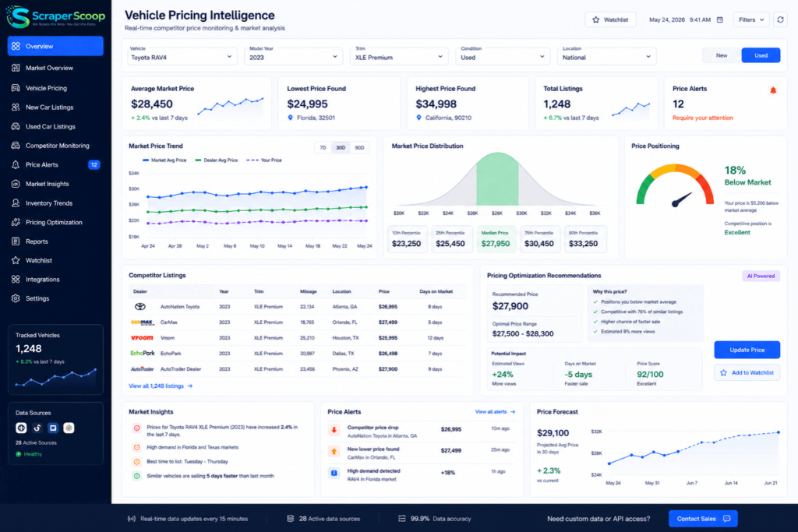Screen dimensions: 798x532
Task: Open the View all alerts link
Action: 495,412
